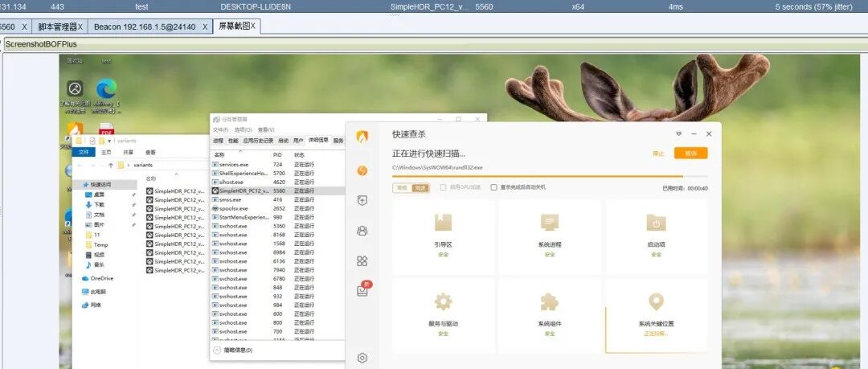The image size is (868, 369).
Task: Select the DESKTOP-LLIDE8N beacon session row
Action: click(x=434, y=6)
